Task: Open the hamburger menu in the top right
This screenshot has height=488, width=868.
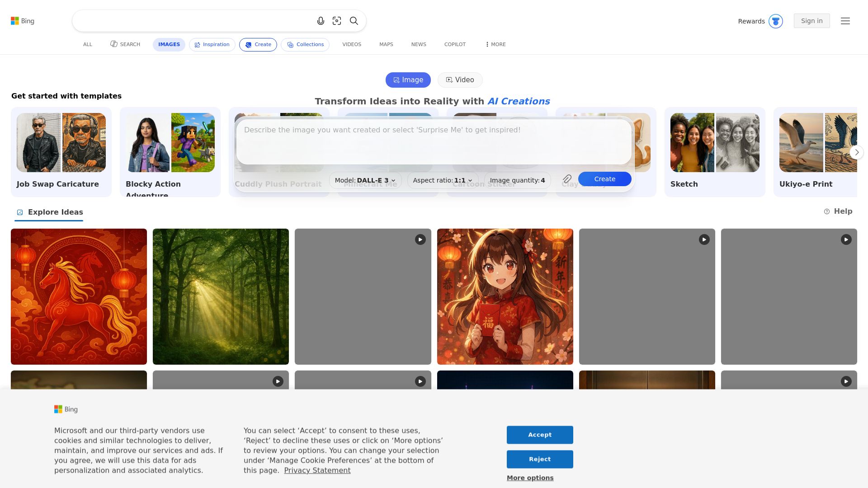Action: point(845,21)
